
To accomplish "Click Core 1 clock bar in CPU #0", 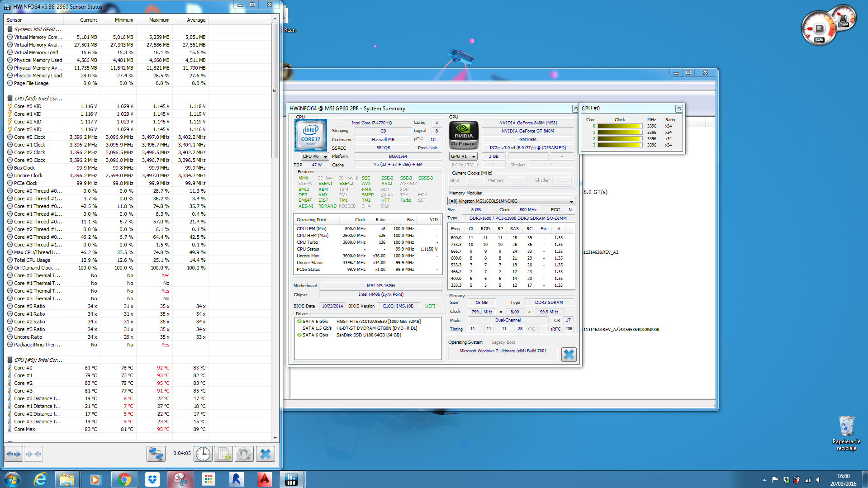I will (x=620, y=133).
